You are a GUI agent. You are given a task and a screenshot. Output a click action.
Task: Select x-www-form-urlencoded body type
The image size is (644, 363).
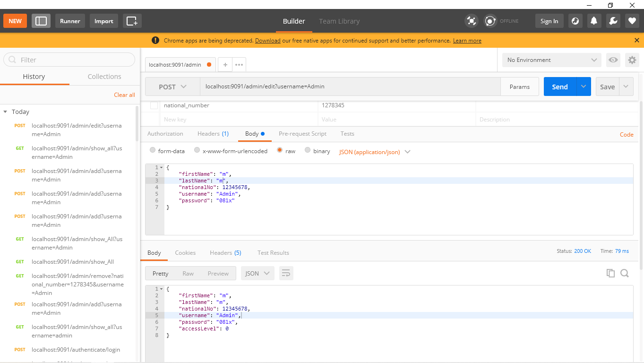[196, 150]
